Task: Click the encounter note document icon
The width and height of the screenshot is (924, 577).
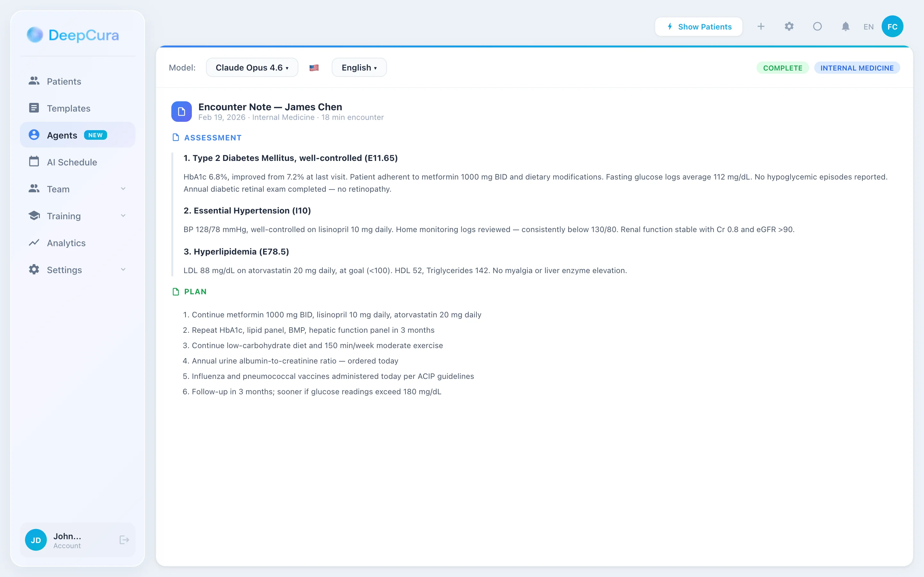Action: click(x=181, y=112)
